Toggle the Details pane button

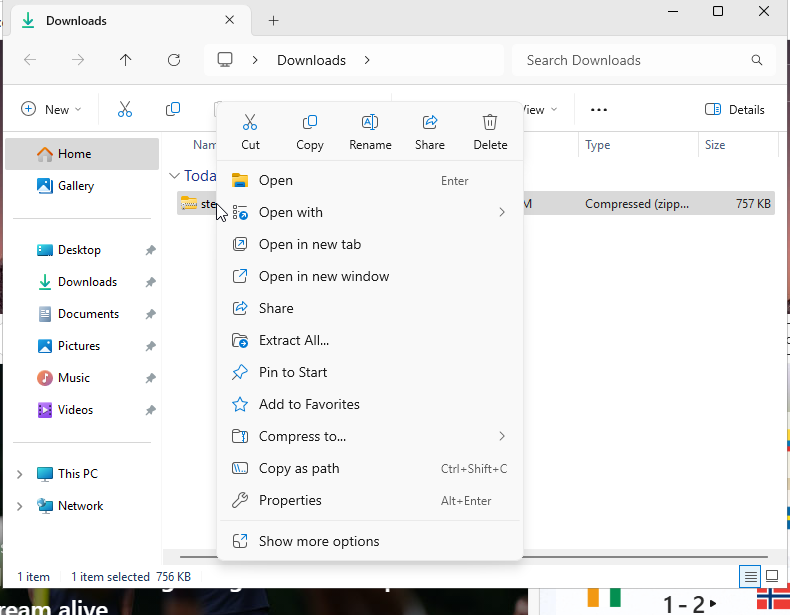pos(735,109)
